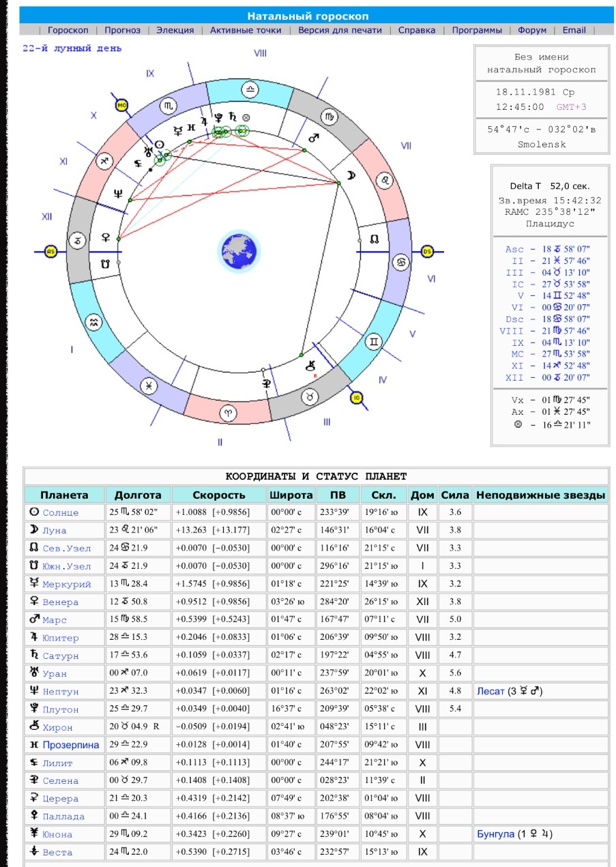Open the Прозерпина link in the table
The height and width of the screenshot is (867, 616).
(71, 745)
